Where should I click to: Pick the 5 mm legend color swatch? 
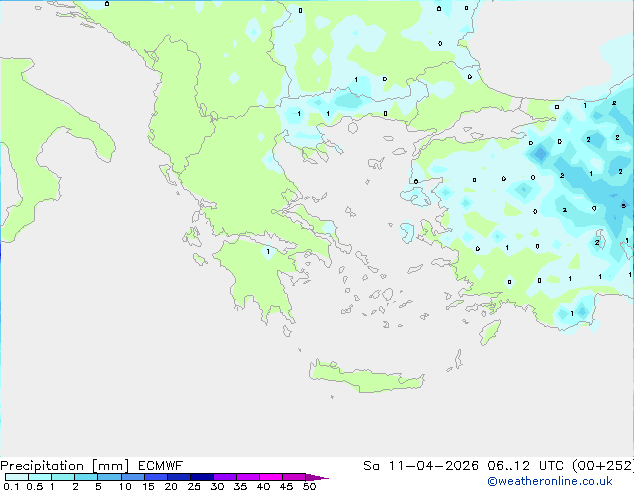[109, 477]
